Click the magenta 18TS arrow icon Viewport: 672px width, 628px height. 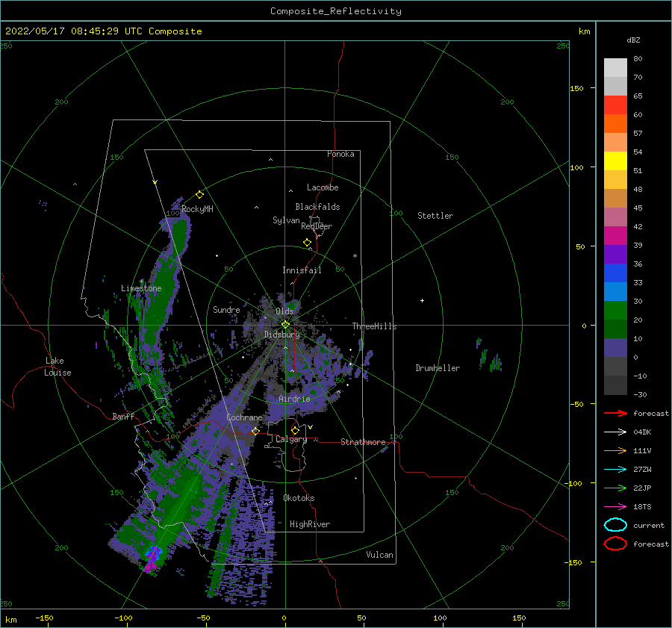coord(615,507)
